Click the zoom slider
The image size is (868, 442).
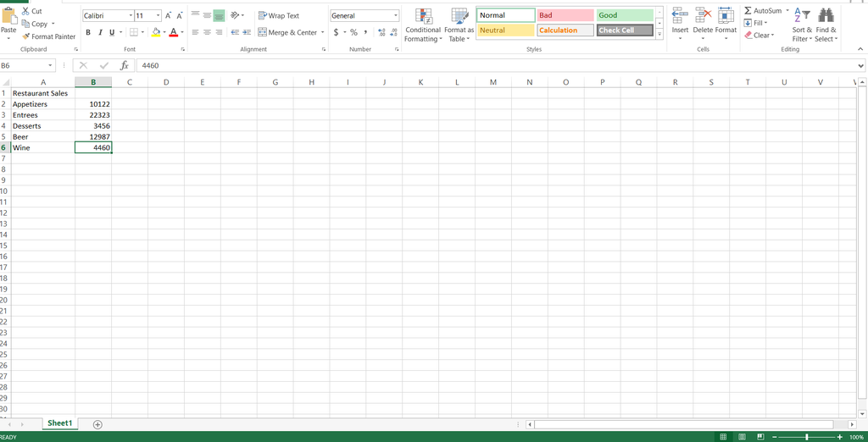(806, 437)
